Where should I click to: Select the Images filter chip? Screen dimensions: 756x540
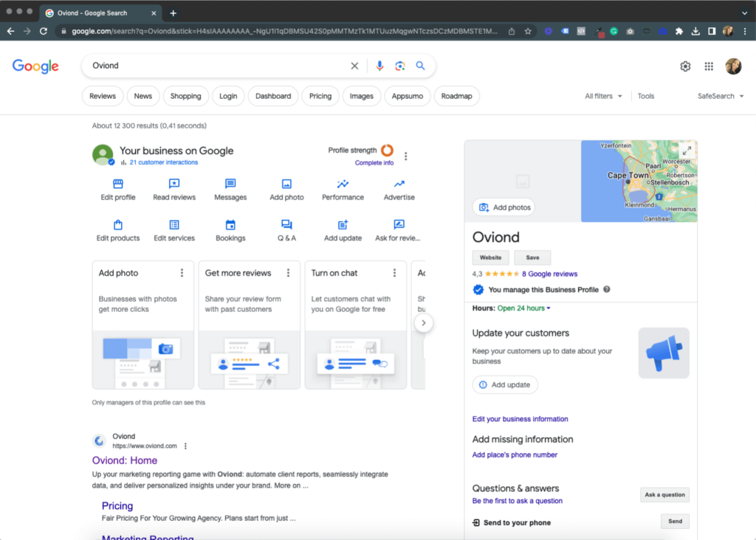coord(362,97)
